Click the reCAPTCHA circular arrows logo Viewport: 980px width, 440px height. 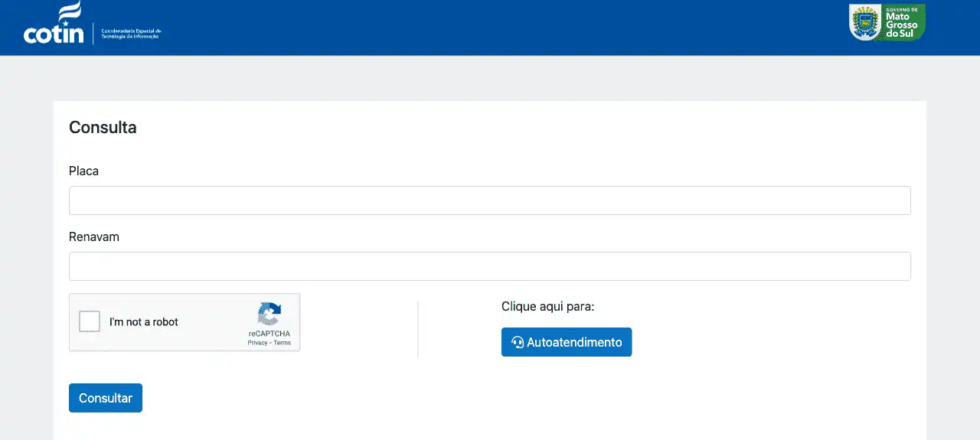[x=269, y=315]
